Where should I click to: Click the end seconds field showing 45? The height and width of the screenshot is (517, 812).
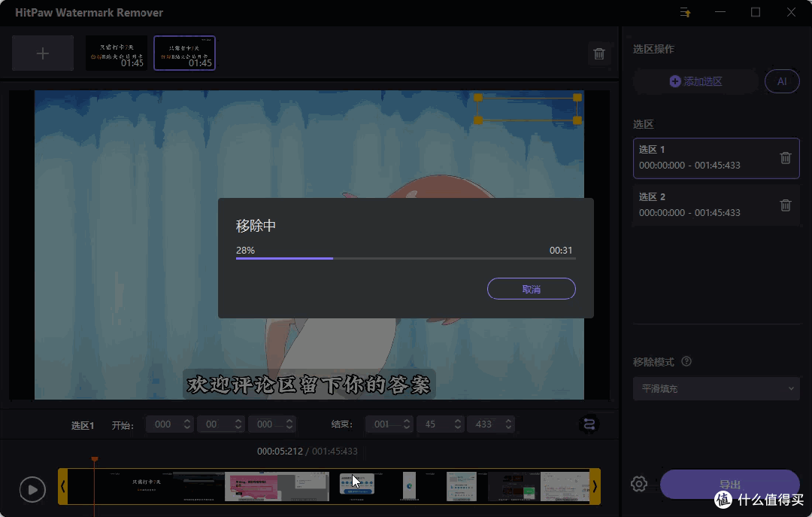pyautogui.click(x=440, y=424)
